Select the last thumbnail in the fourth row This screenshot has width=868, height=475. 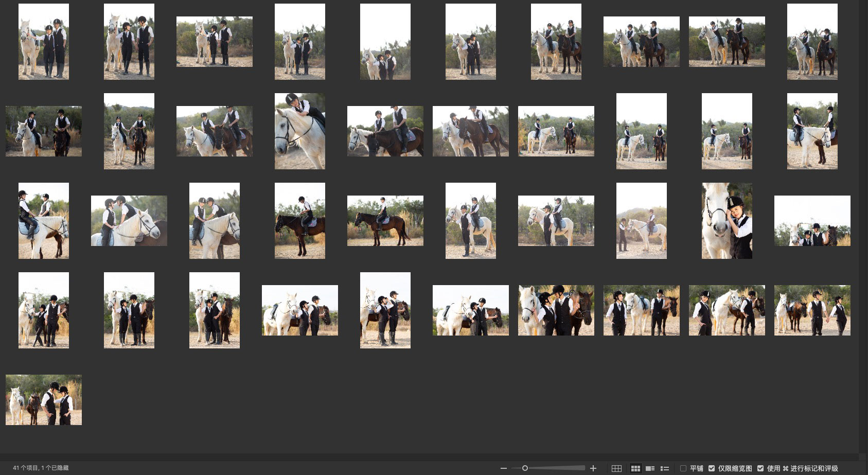point(812,310)
